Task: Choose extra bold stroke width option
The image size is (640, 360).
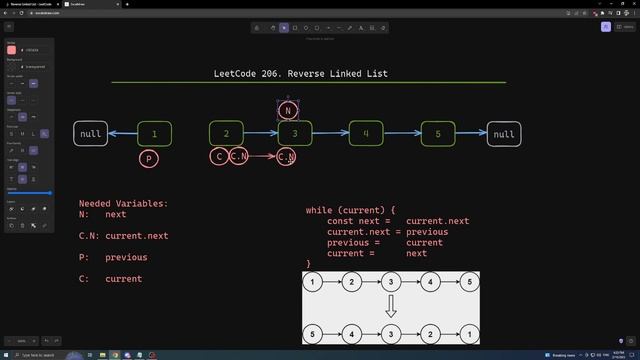Action: (x=33, y=83)
